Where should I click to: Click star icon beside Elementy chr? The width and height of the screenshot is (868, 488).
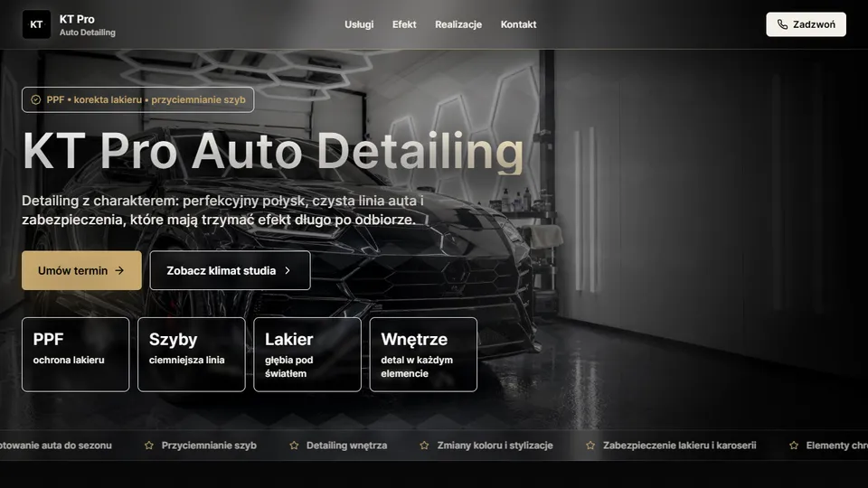tap(794, 446)
